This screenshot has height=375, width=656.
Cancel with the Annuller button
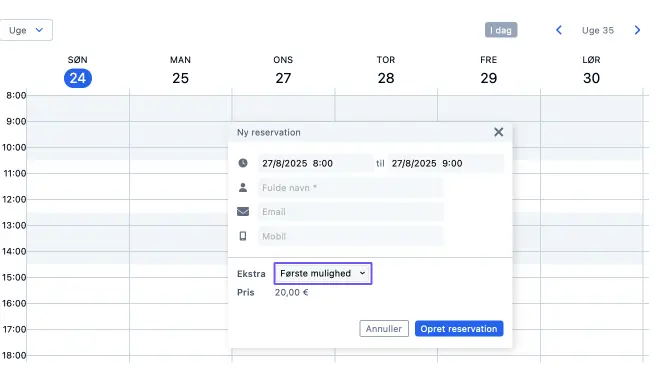[384, 329]
